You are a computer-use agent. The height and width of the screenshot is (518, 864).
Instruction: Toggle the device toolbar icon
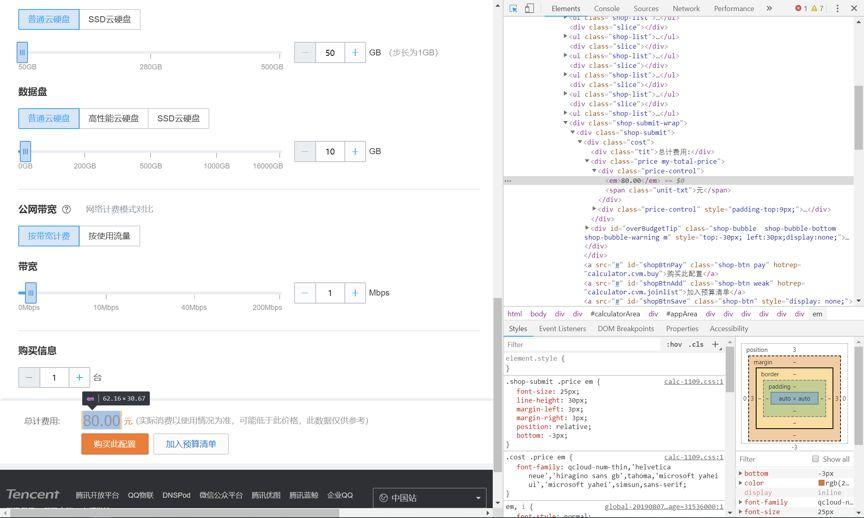529,8
